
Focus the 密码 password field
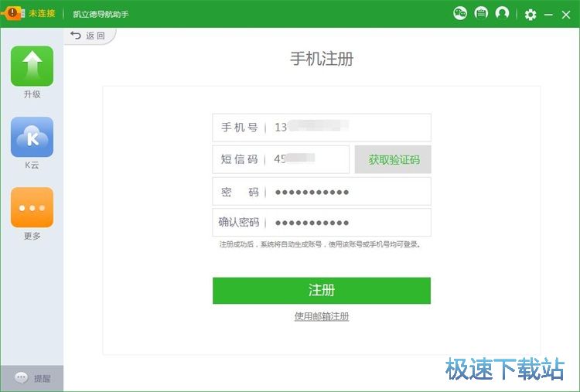(322, 192)
